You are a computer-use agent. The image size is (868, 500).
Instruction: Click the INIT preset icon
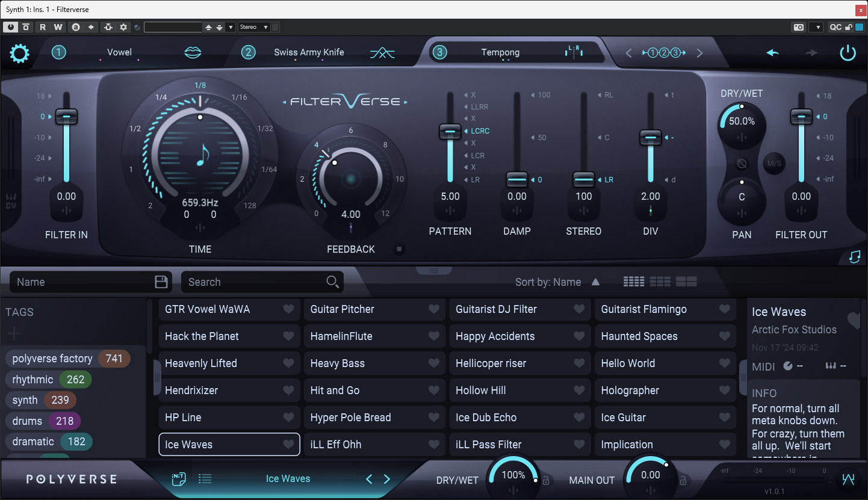click(179, 479)
